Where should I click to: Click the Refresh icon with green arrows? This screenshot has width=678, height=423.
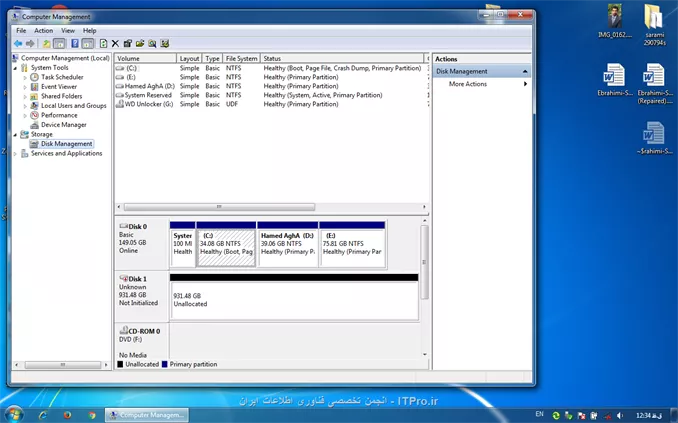(x=103, y=43)
